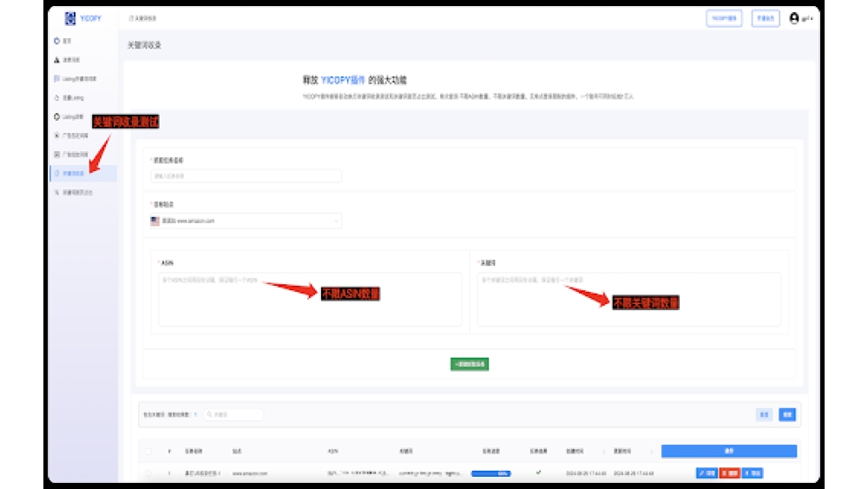Screen dimensions: 868x489
Task: Click the green checkmark status in row 1
Action: click(539, 472)
